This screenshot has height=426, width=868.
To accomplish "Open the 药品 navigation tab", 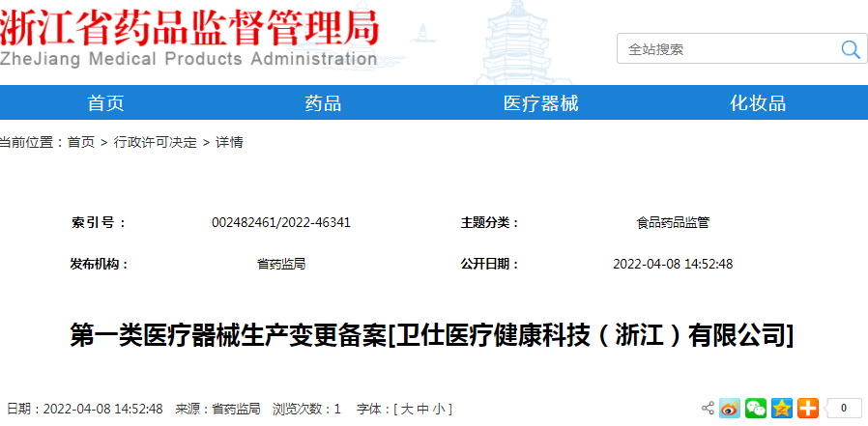I will (x=323, y=103).
